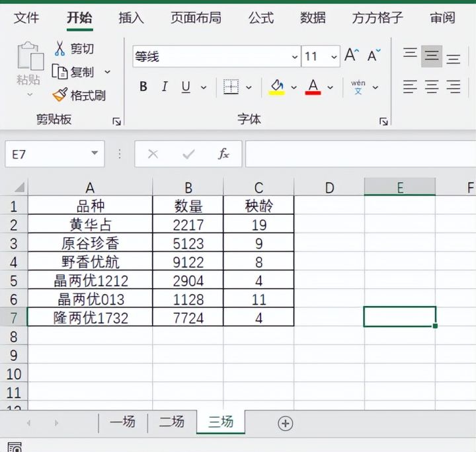Open the 文件 menu tab
Viewport: 476px width, 452px height.
click(x=26, y=17)
